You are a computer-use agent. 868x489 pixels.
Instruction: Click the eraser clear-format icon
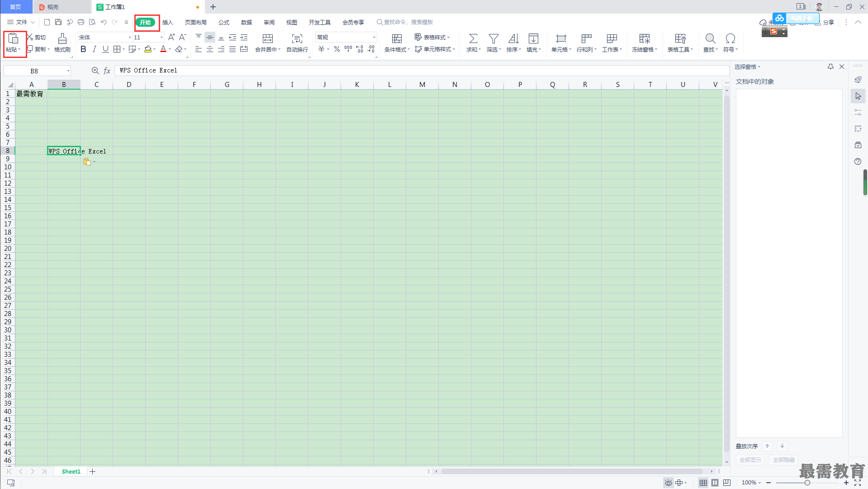coord(179,49)
